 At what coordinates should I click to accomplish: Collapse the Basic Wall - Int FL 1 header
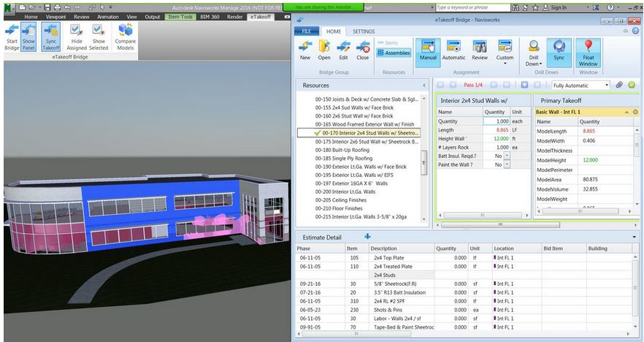(x=626, y=113)
